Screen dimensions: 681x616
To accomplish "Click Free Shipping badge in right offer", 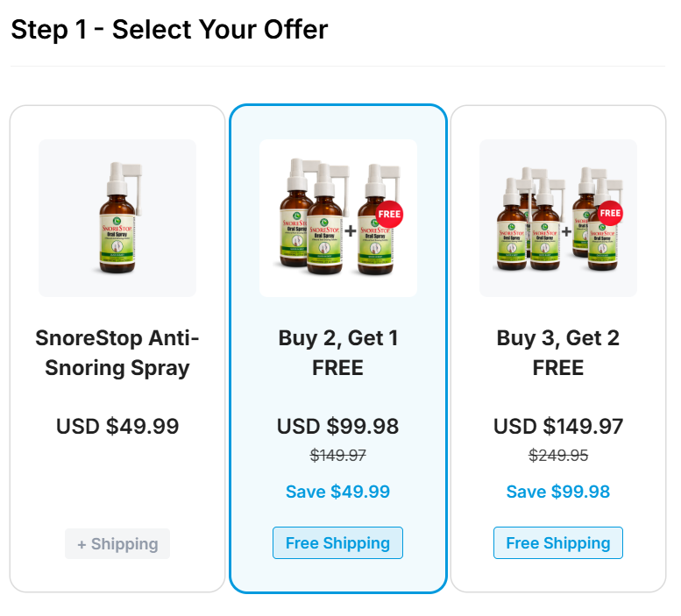I will click(x=558, y=543).
